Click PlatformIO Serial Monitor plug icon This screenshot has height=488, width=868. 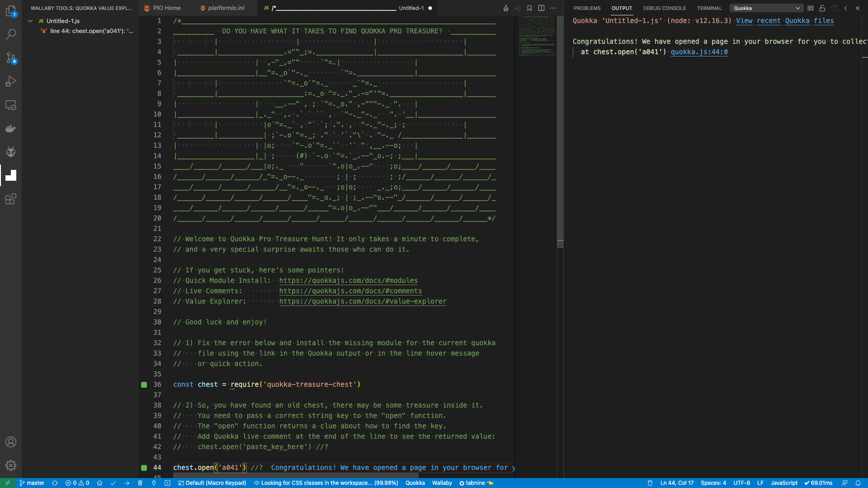pos(154,483)
